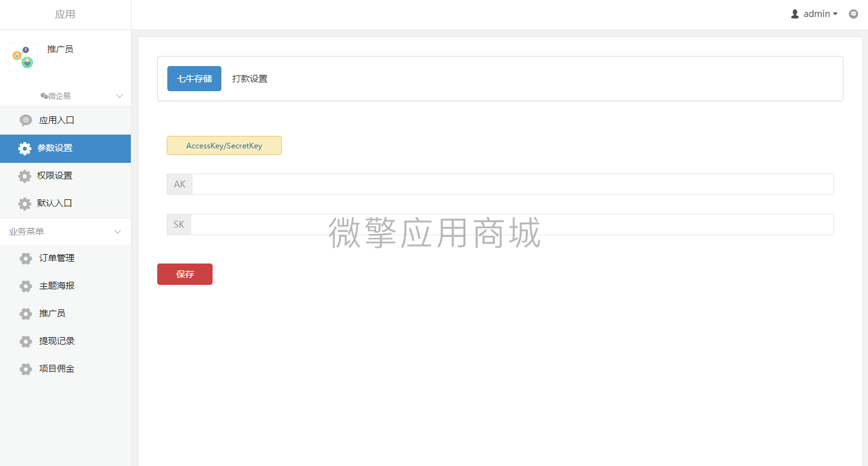Select 参数设置 in the sidebar
Screen dimensions: 868x466
click(65, 148)
